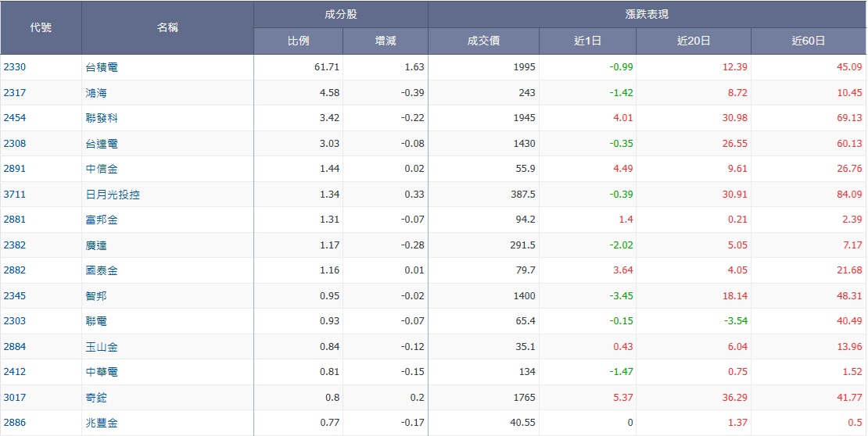
Task: Click stock code 2891
Action: tap(14, 169)
